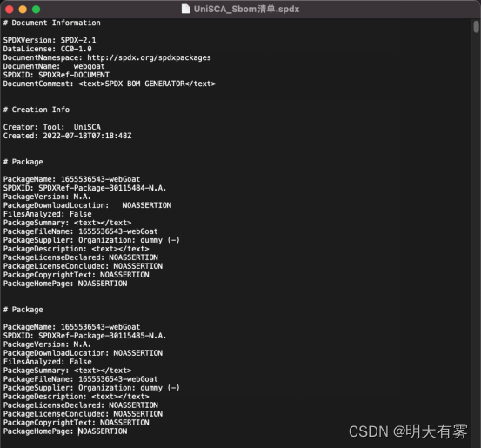Click SPDXRef-Package-30115484-N.A. identifier
This screenshot has height=448, width=481.
coord(102,188)
